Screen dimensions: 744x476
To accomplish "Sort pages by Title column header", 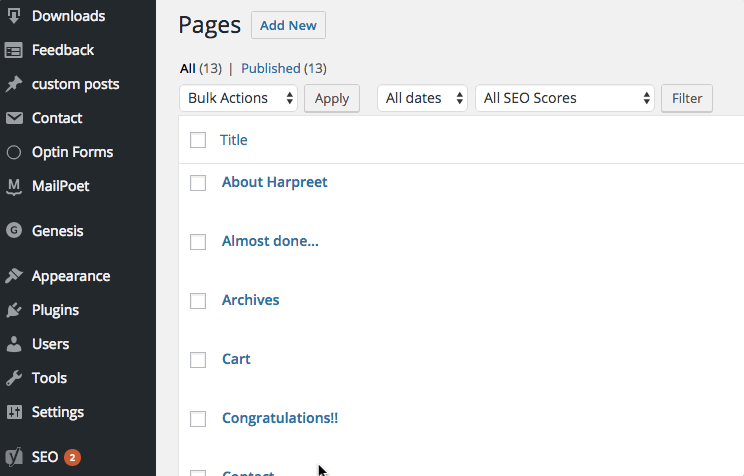I will [x=233, y=140].
